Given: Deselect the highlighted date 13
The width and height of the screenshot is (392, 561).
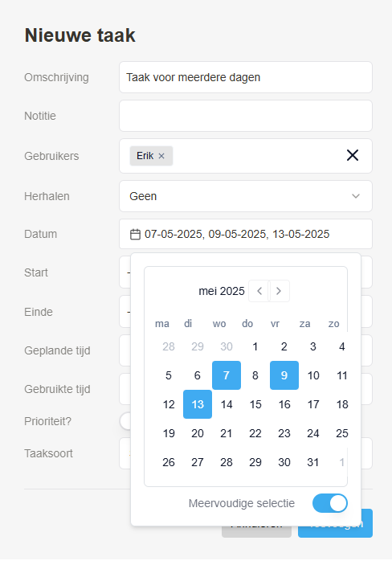Looking at the screenshot, I should pyautogui.click(x=198, y=404).
